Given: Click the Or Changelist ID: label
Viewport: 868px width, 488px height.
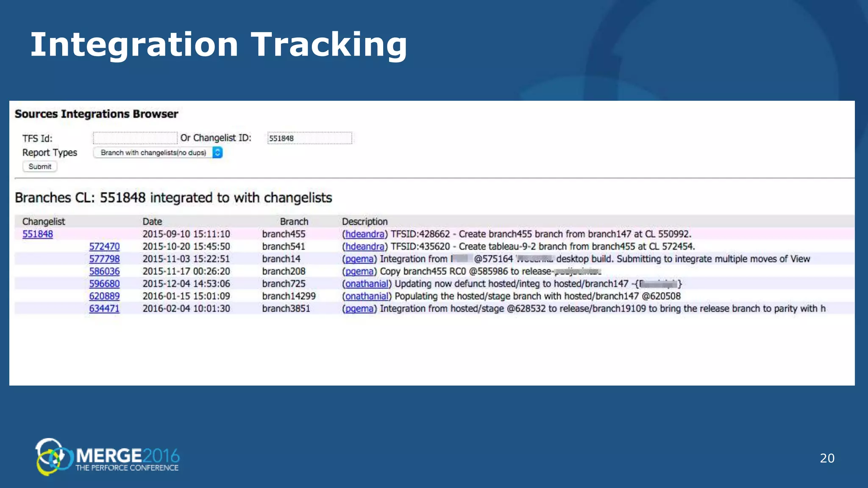Looking at the screenshot, I should click(216, 138).
